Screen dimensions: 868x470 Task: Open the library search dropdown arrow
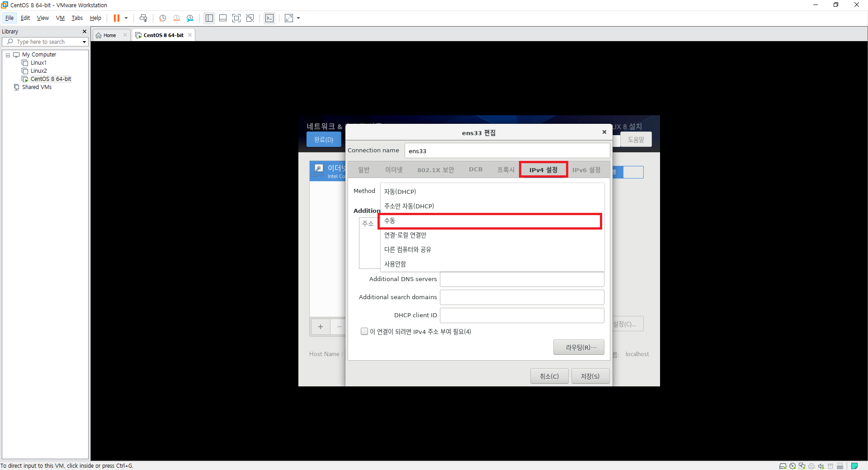(84, 42)
